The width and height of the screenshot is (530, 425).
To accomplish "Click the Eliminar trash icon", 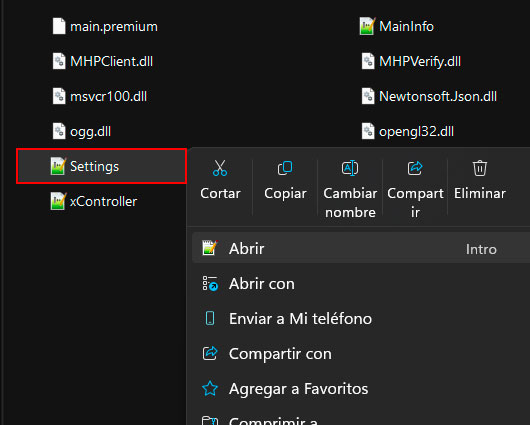I will (480, 168).
